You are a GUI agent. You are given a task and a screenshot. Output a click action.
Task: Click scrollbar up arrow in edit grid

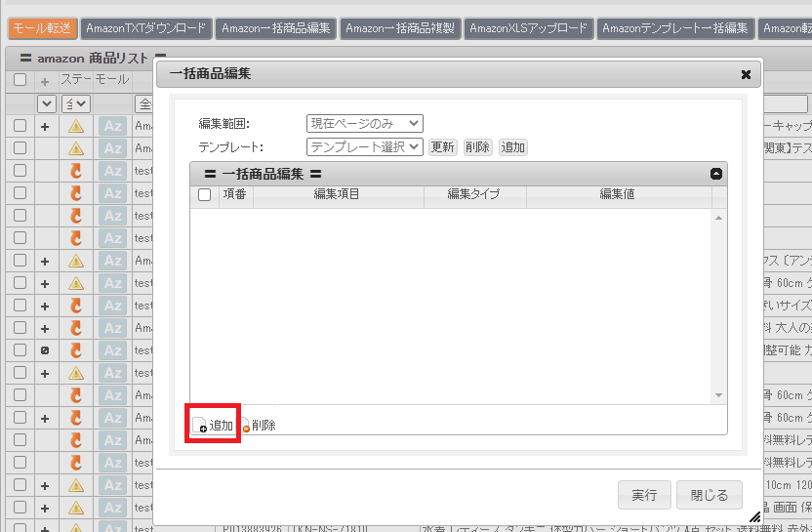coord(718,218)
